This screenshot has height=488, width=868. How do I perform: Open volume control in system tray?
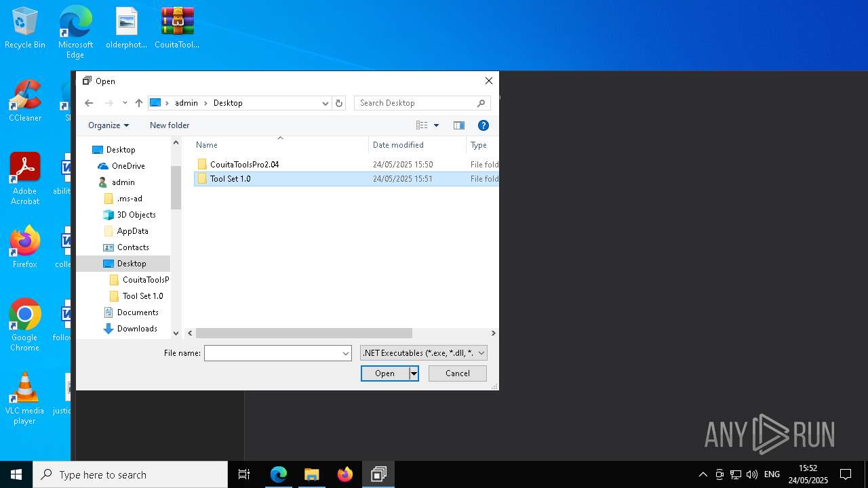pyautogui.click(x=751, y=474)
